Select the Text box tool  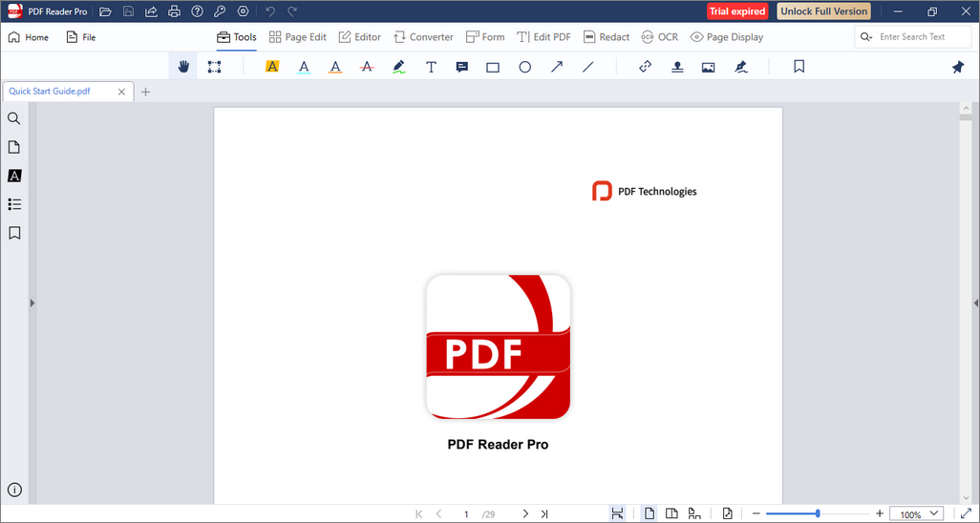[x=431, y=67]
